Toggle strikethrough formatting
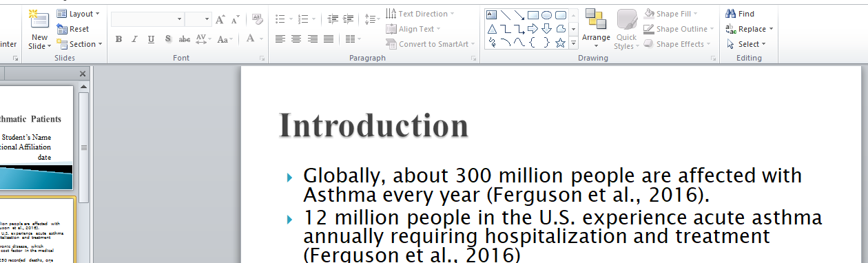 click(185, 39)
